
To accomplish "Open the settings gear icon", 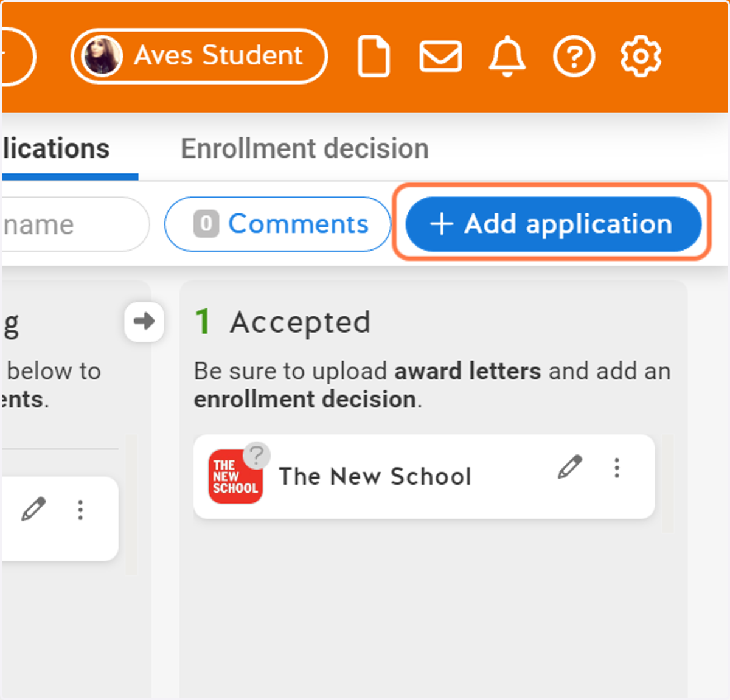I will tap(641, 57).
